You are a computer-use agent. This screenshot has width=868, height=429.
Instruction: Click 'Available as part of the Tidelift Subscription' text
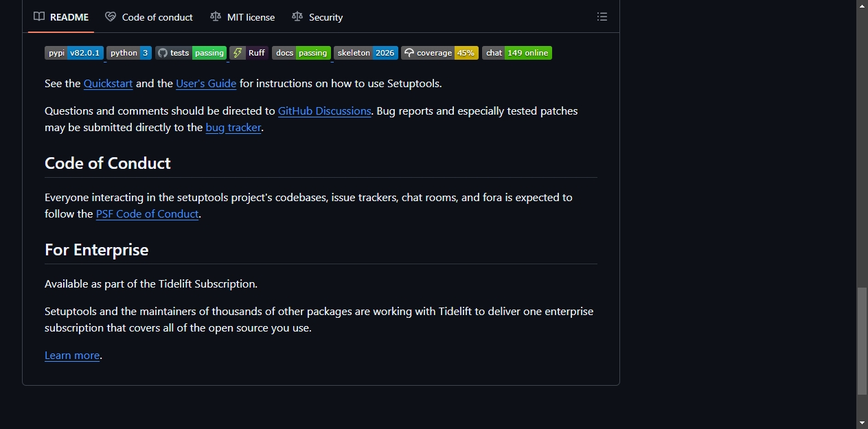click(151, 284)
